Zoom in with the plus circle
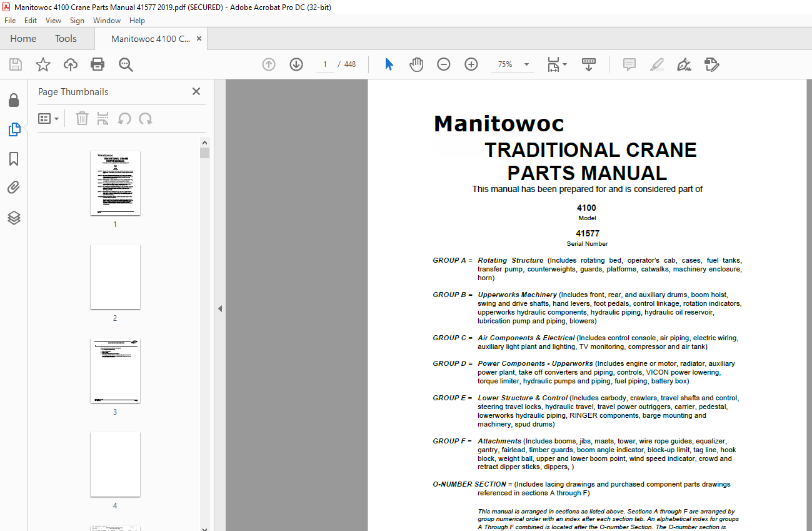Viewport: 812px width, 531px height. point(471,64)
